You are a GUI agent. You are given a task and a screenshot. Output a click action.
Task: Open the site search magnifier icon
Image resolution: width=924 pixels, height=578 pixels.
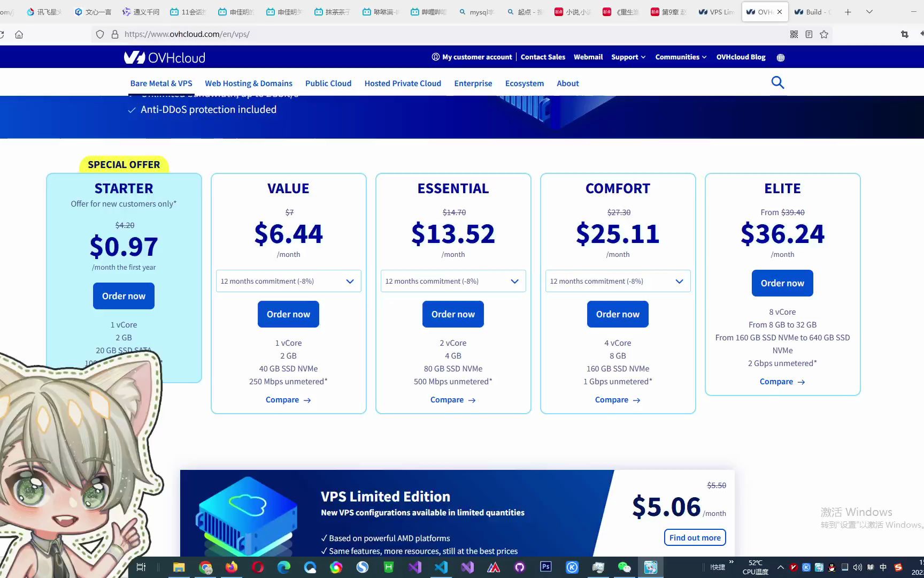pyautogui.click(x=777, y=82)
